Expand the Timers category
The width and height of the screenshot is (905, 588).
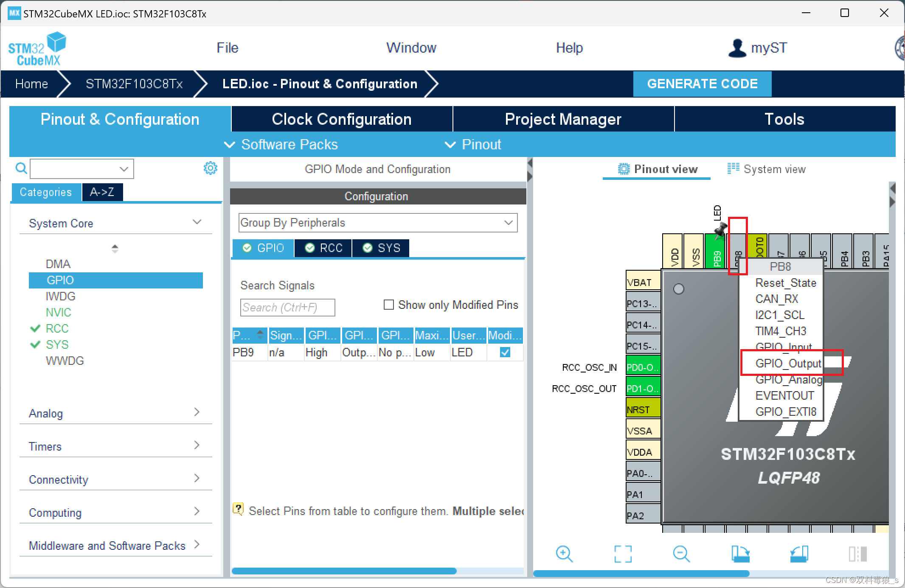[x=197, y=445]
